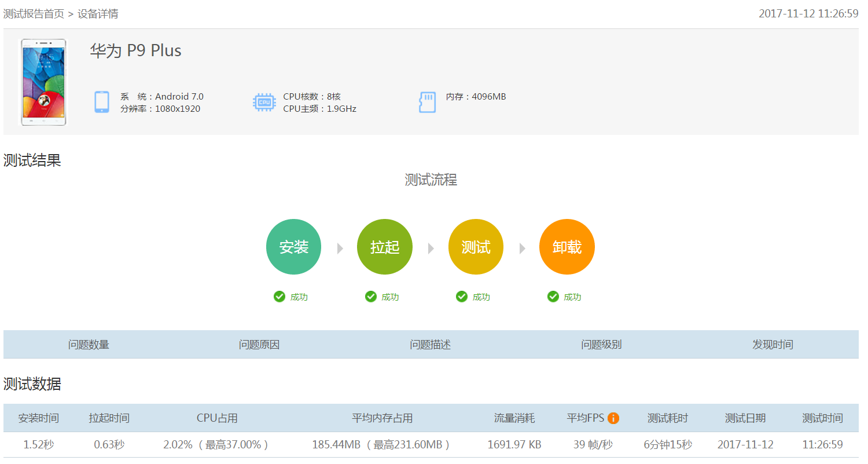
Task: Click the 分辨率：1080x1920 text
Action: [160, 109]
